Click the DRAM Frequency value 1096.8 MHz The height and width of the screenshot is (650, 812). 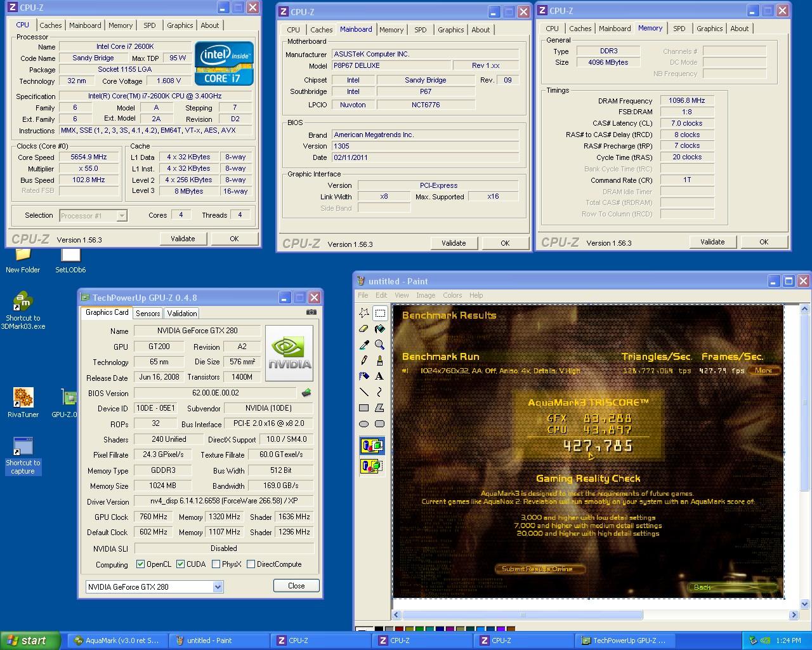(686, 101)
